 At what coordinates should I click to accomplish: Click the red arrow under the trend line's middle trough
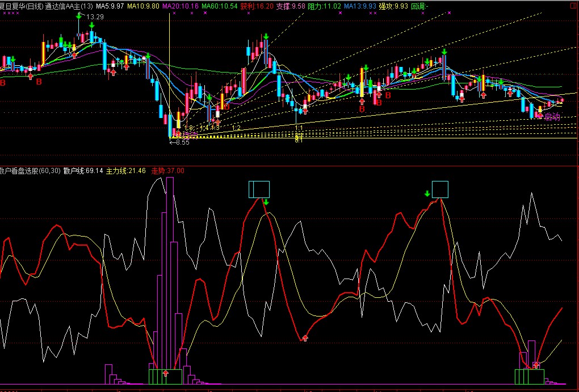tap(305, 338)
